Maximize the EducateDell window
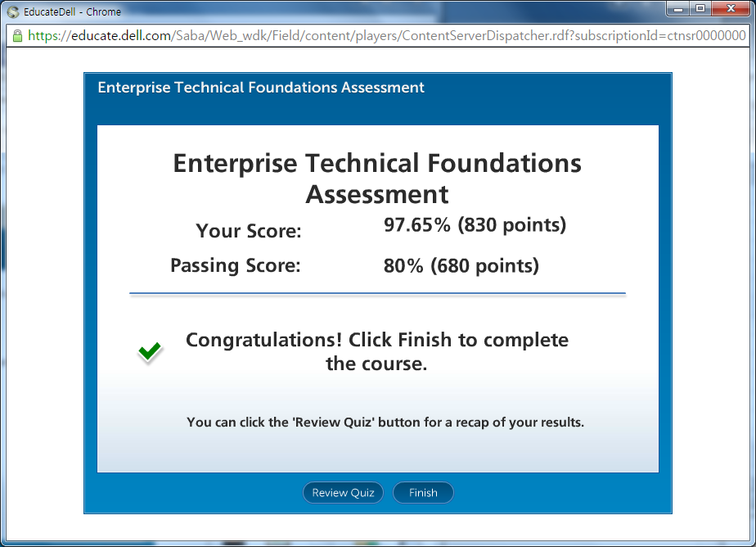This screenshot has height=547, width=756. 700,9
